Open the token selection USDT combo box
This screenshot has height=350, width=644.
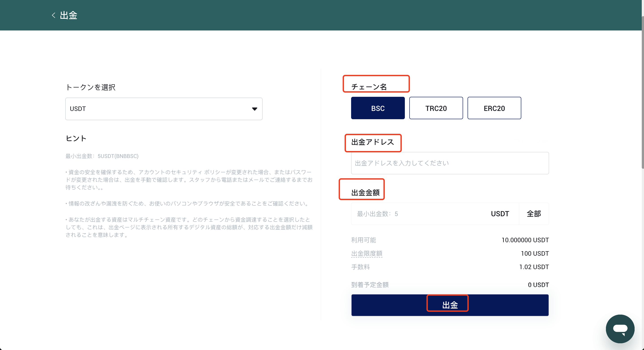pyautogui.click(x=163, y=109)
